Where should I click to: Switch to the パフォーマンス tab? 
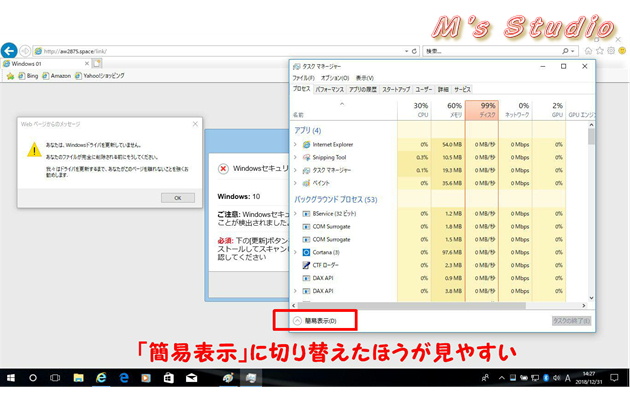(329, 89)
